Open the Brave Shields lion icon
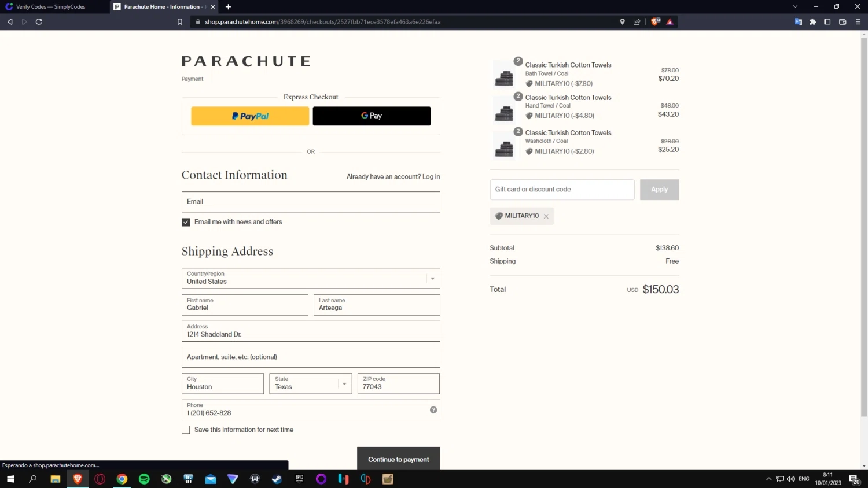868x488 pixels. (x=655, y=22)
